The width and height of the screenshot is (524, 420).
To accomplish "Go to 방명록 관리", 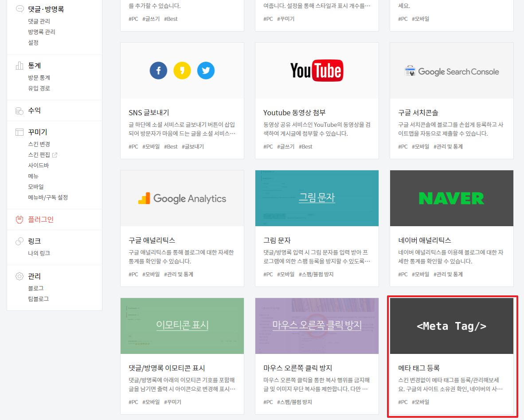I will point(42,32).
